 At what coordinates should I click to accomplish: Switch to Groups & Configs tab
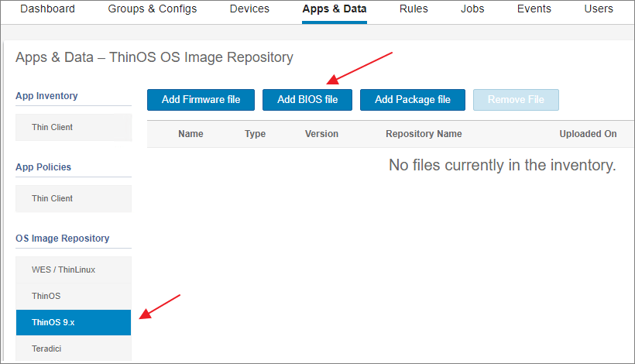pos(153,9)
